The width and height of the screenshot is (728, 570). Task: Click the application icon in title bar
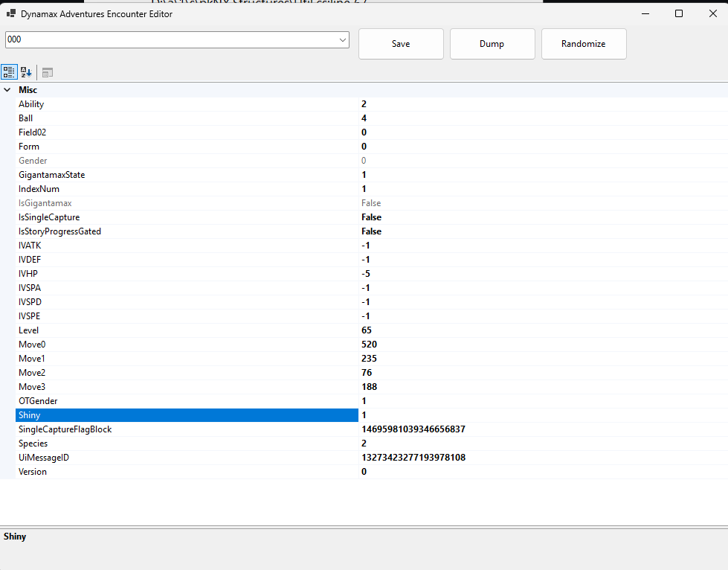click(11, 13)
